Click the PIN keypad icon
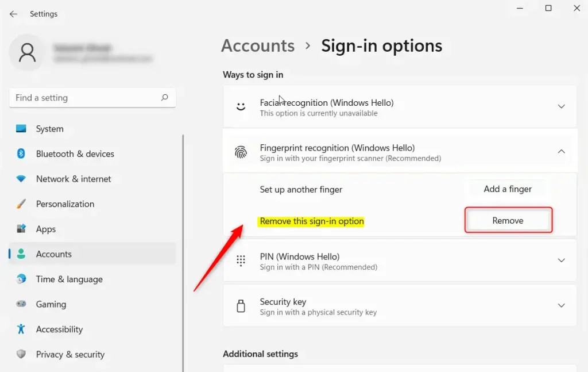 pos(241,261)
